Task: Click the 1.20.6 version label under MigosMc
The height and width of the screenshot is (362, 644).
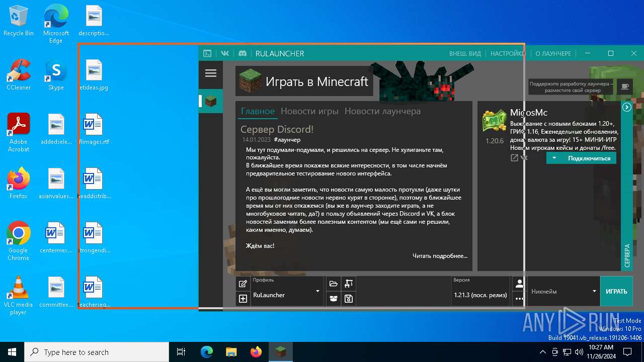Action: [x=494, y=141]
